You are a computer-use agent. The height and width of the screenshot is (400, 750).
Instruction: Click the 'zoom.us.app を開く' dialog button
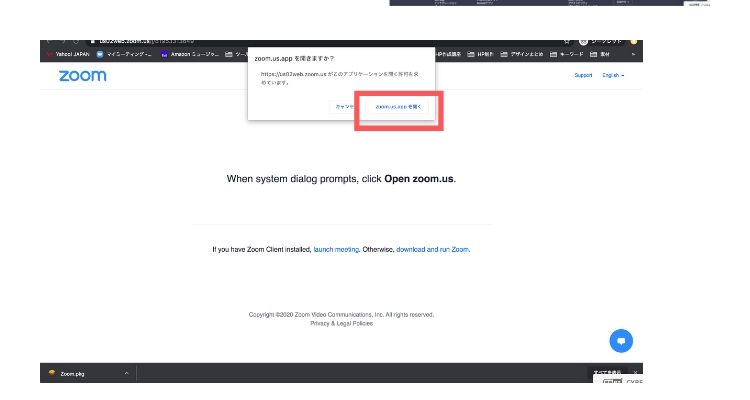click(398, 107)
